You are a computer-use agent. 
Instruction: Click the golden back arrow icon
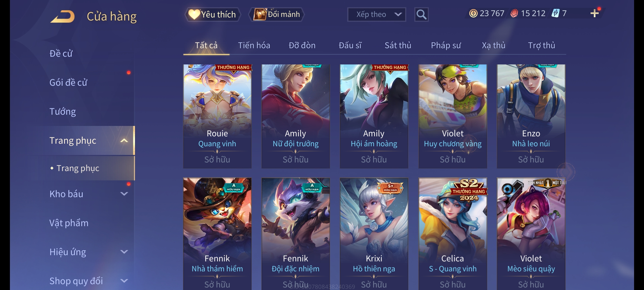[63, 16]
